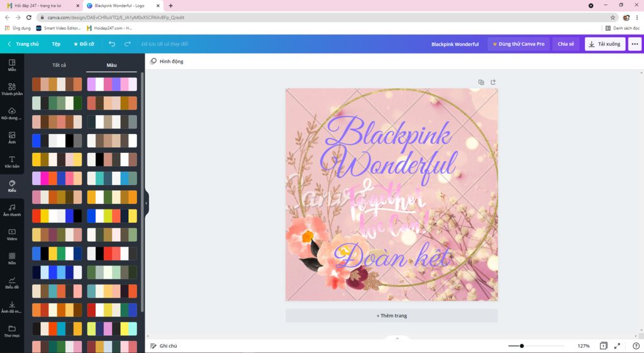
Task: Bookmark this page with the star icon
Action: (x=613, y=18)
